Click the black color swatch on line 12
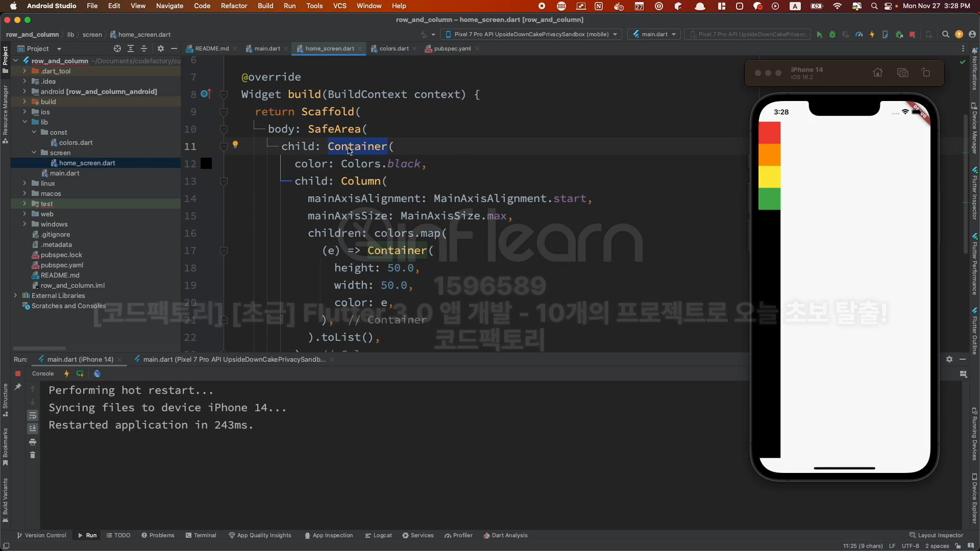 point(206,164)
